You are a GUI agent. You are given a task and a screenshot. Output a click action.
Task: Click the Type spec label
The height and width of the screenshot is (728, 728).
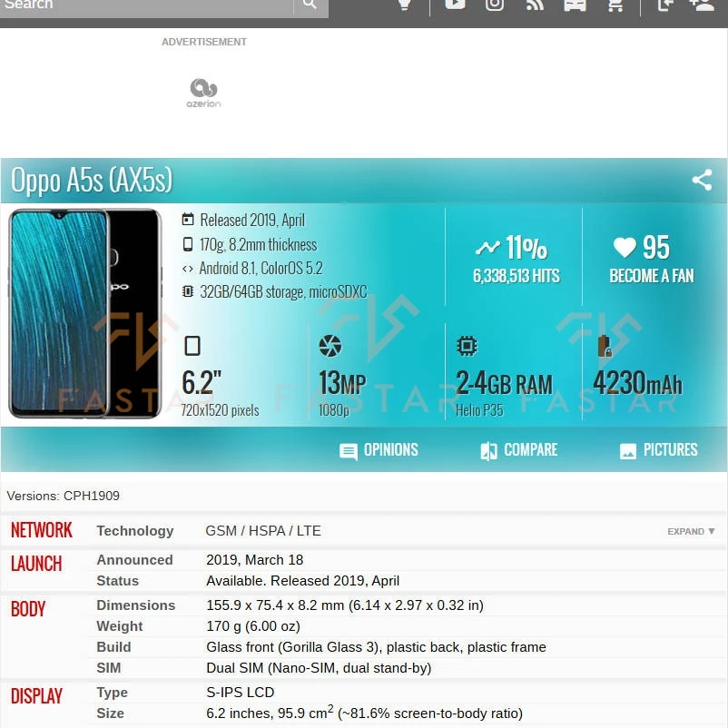(x=112, y=693)
